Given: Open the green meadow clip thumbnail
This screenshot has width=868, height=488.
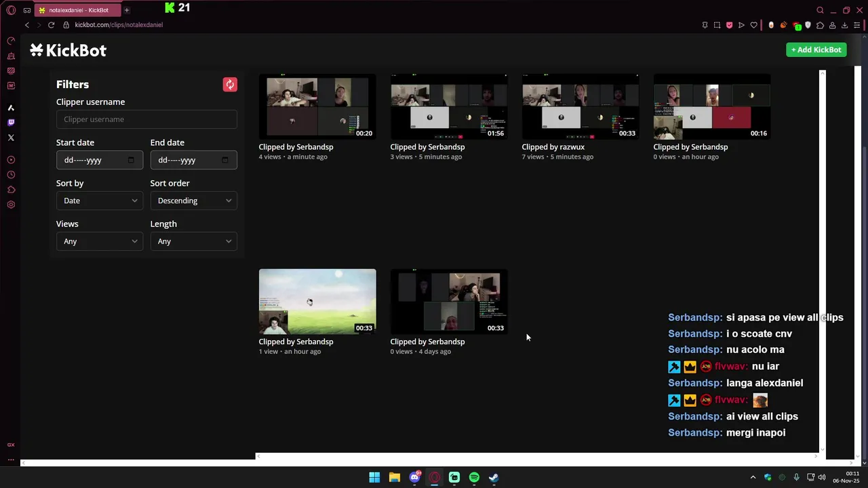Looking at the screenshot, I should [x=317, y=302].
